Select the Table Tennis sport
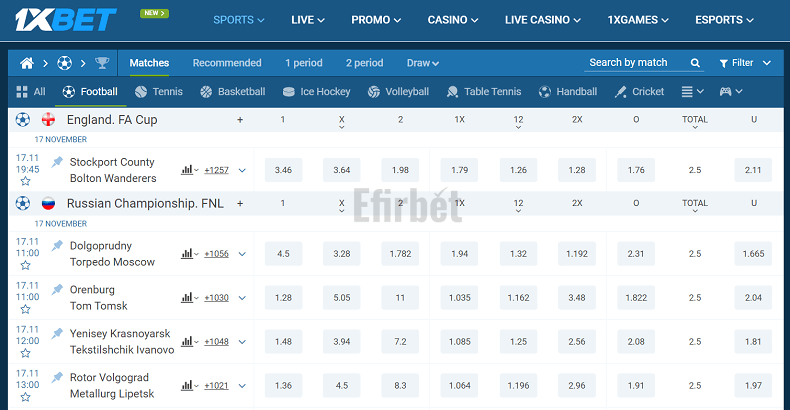Viewport: 790px width, 410px height. (484, 92)
